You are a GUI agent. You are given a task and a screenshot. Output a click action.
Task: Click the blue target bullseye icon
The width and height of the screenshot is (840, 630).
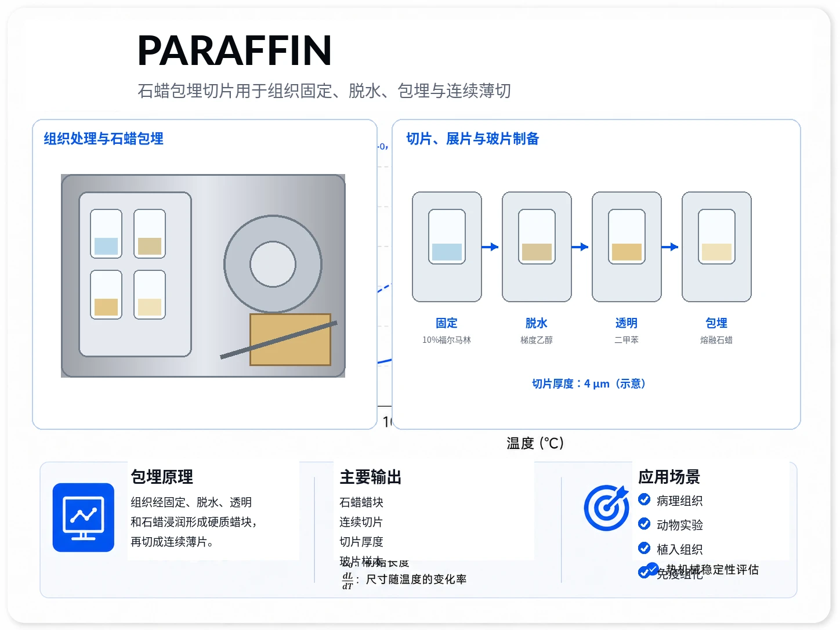(x=606, y=508)
